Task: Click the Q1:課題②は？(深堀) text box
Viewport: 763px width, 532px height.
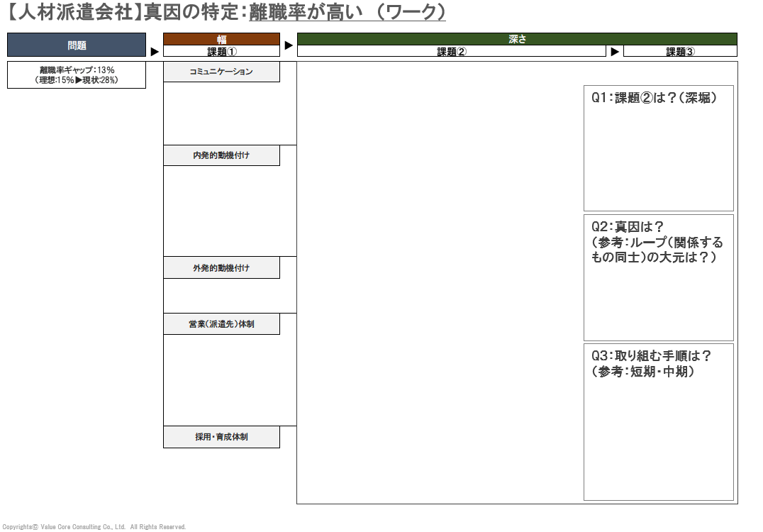Action: pos(658,148)
